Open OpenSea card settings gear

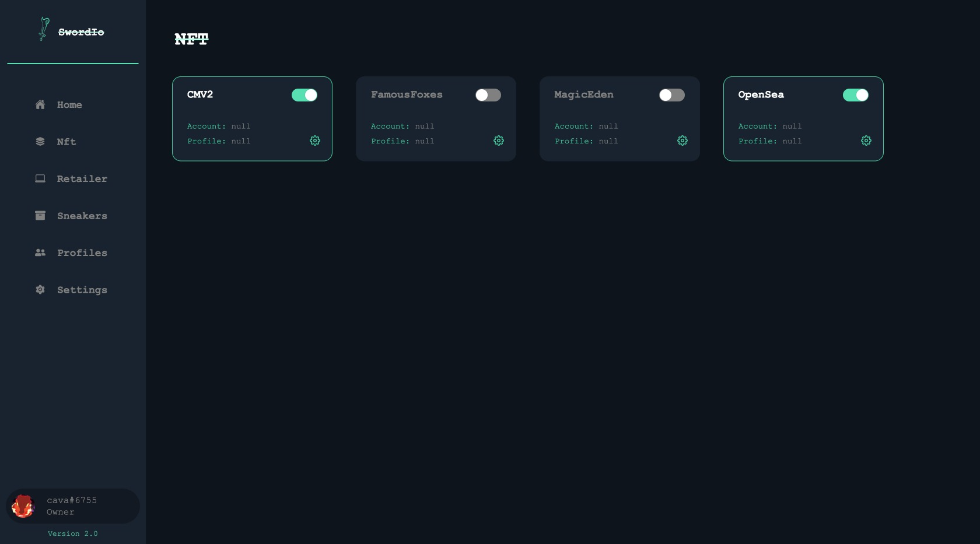(866, 141)
